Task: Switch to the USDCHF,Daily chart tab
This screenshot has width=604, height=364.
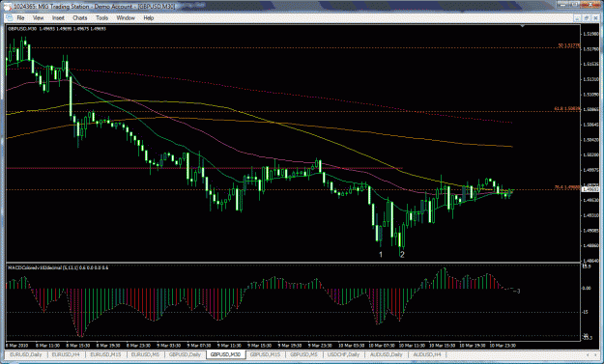Action: point(344,354)
